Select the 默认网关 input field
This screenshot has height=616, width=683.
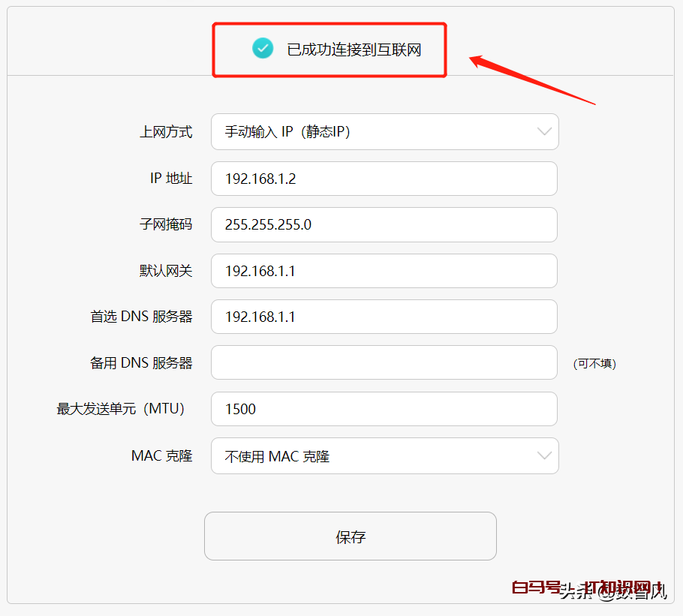[x=384, y=271]
